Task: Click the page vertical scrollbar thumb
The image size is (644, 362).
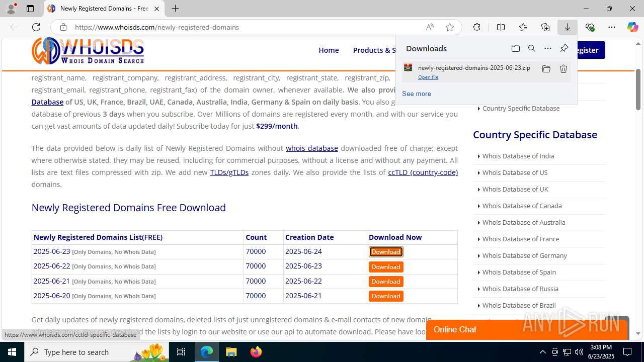Action: point(638,89)
